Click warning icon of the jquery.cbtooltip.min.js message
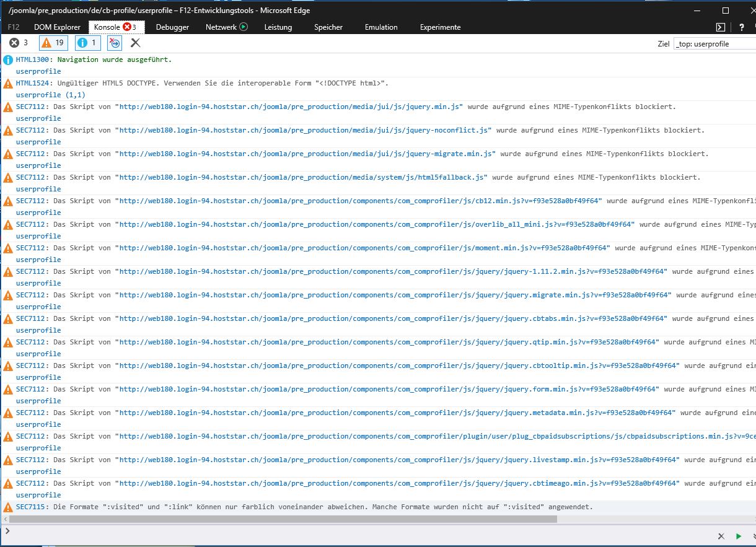Image resolution: width=756 pixels, height=547 pixels. [8, 366]
